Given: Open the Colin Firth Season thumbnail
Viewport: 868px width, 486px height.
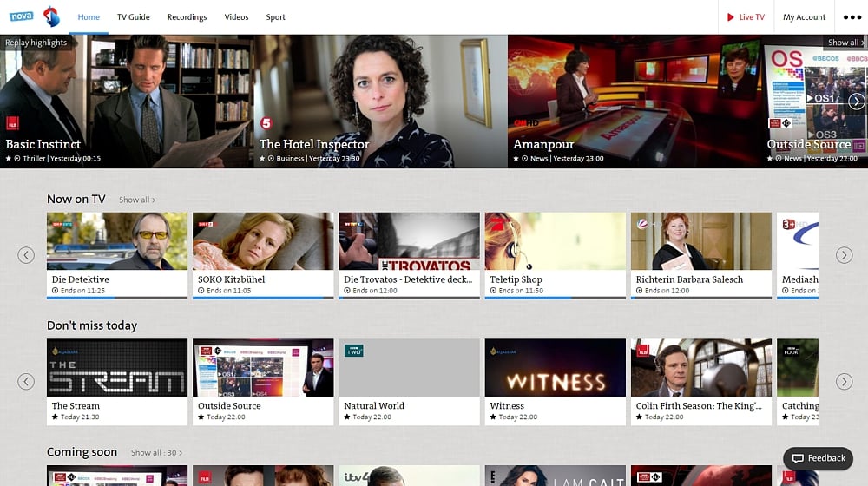Looking at the screenshot, I should pyautogui.click(x=701, y=368).
